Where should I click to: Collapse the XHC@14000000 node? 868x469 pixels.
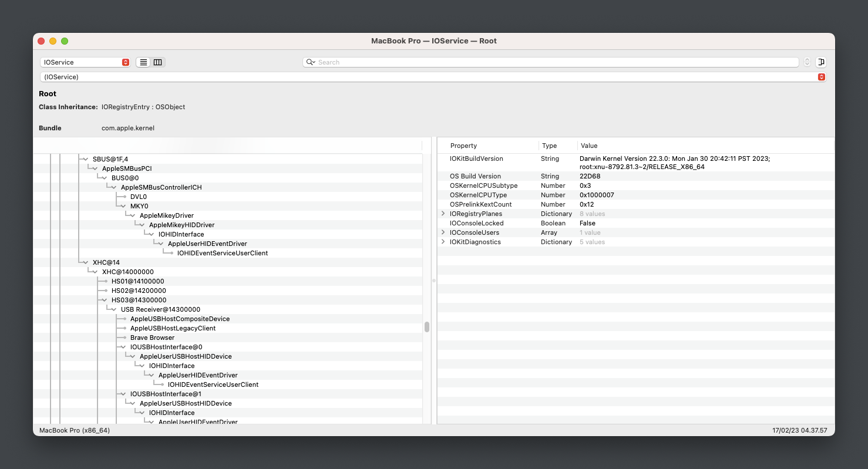tap(95, 272)
